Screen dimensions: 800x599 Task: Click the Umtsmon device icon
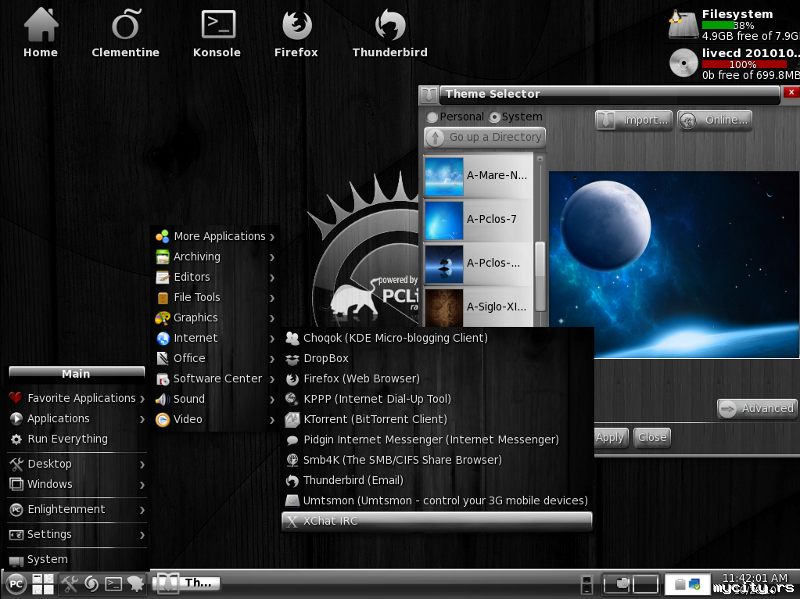292,501
